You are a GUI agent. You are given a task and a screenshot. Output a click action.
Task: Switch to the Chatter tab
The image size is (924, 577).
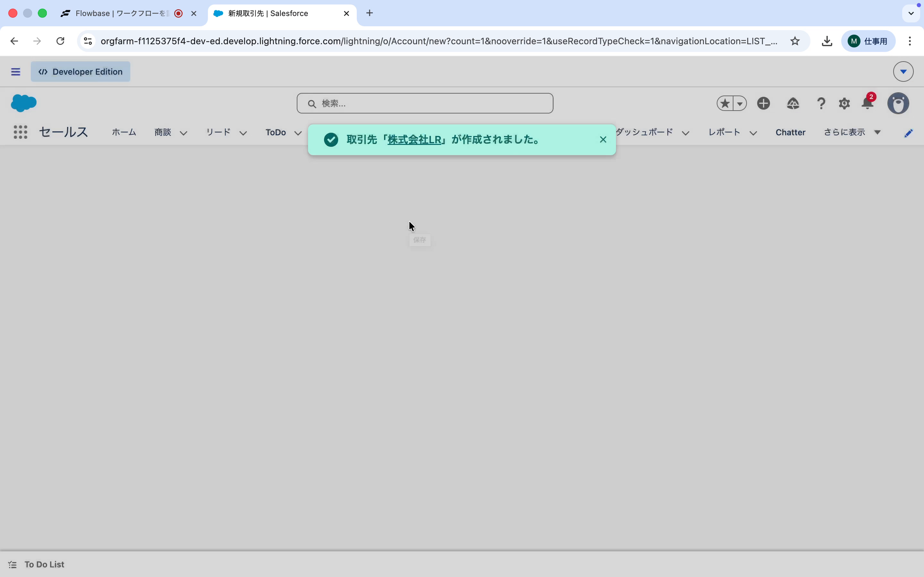(790, 132)
